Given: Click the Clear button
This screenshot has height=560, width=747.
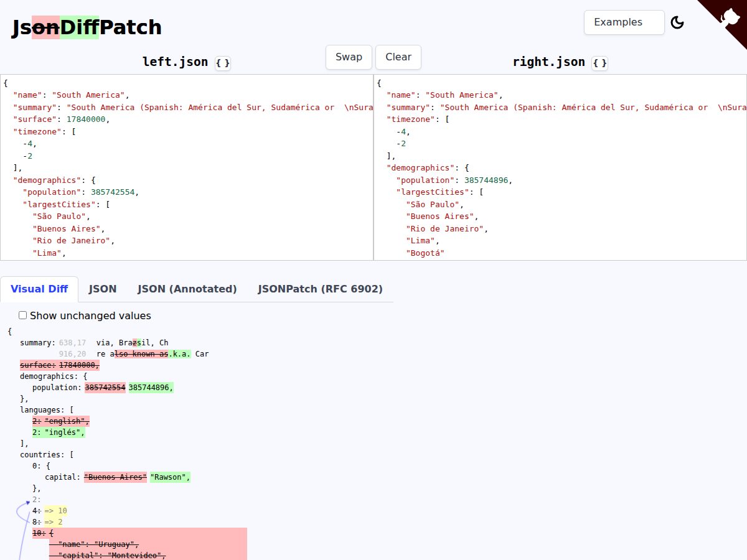Looking at the screenshot, I should (x=398, y=57).
